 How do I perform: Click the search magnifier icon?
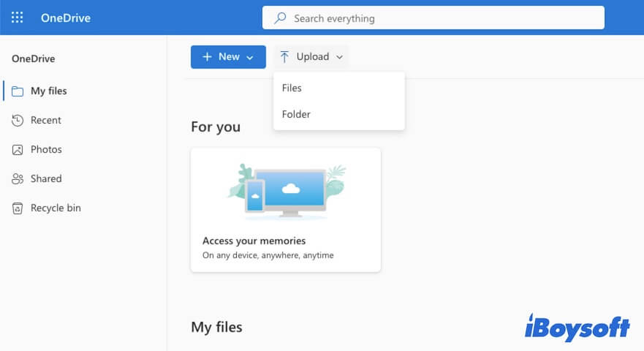click(280, 18)
